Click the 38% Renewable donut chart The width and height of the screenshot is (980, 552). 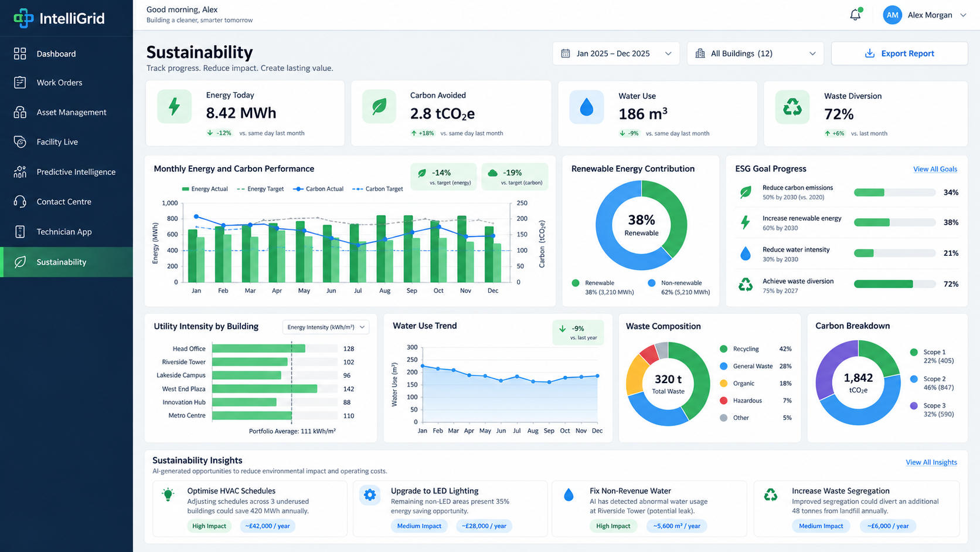(641, 225)
